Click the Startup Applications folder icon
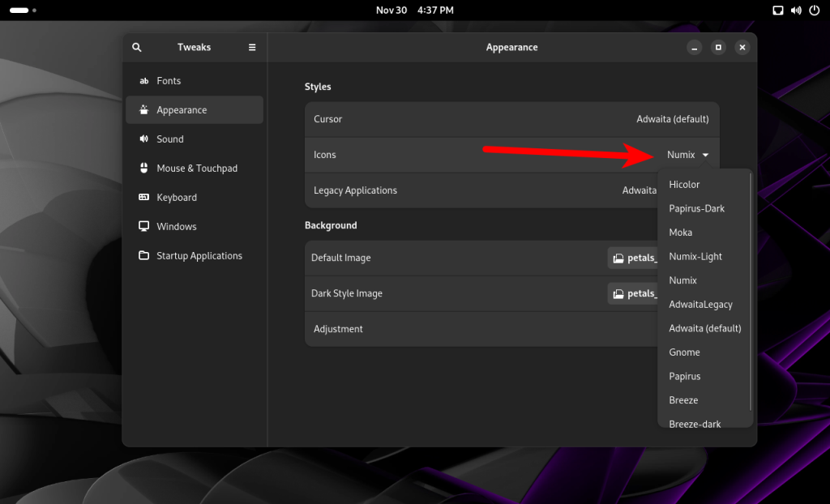Screen dimensions: 830x504 [144, 256]
